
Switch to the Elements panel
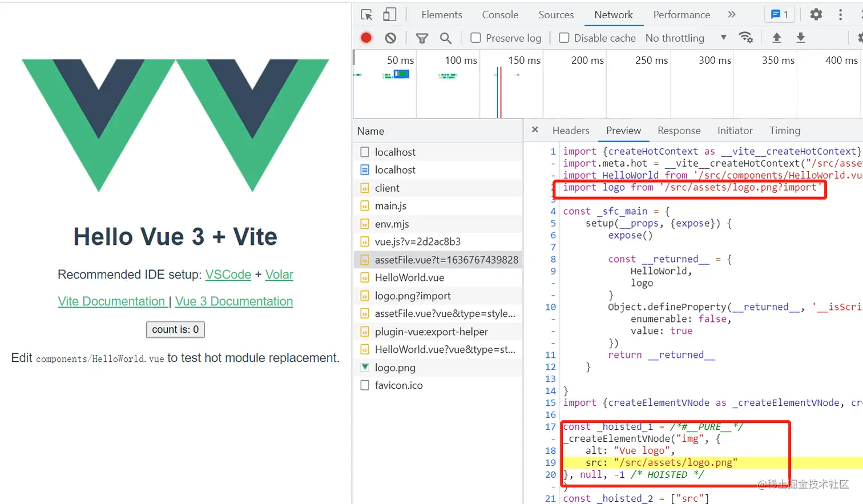point(442,15)
